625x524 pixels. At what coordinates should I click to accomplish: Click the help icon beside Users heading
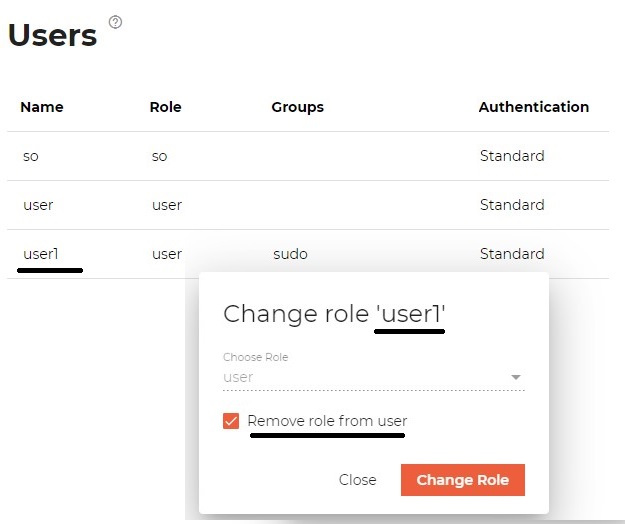(x=115, y=22)
